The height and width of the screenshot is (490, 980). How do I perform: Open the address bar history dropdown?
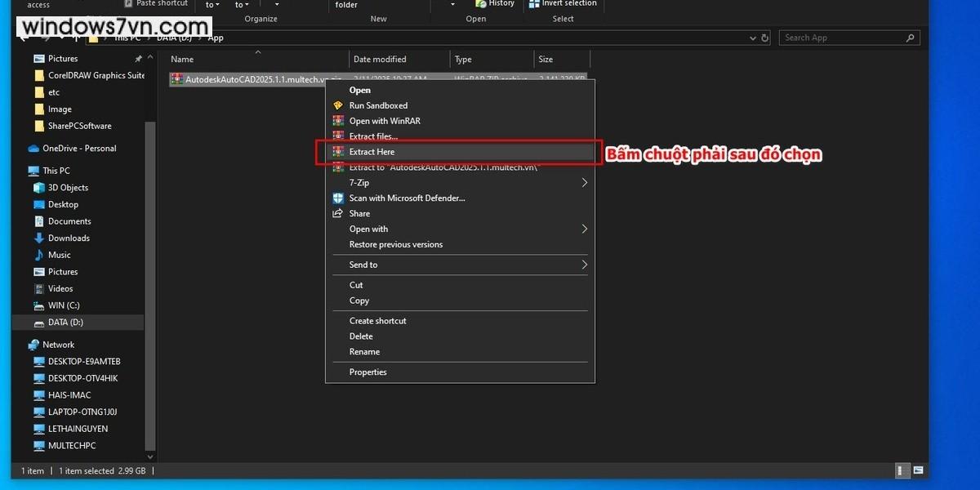752,38
